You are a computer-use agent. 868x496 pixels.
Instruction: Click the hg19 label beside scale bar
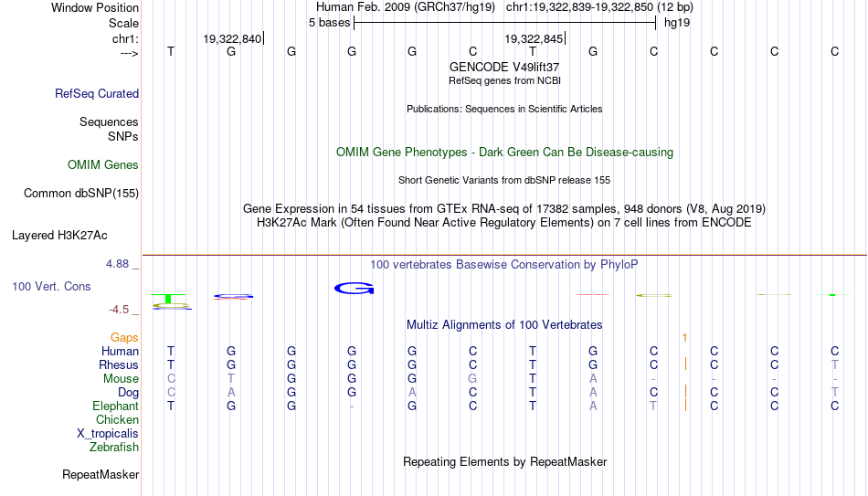point(677,23)
